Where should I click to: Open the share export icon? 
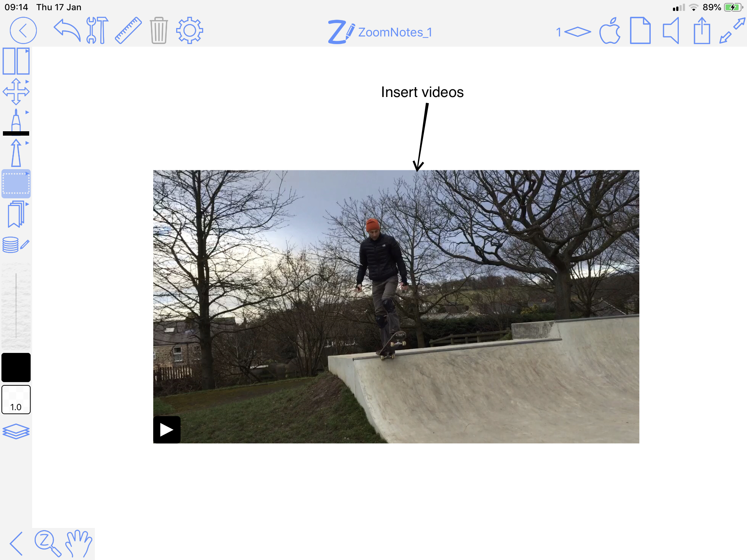[702, 31]
